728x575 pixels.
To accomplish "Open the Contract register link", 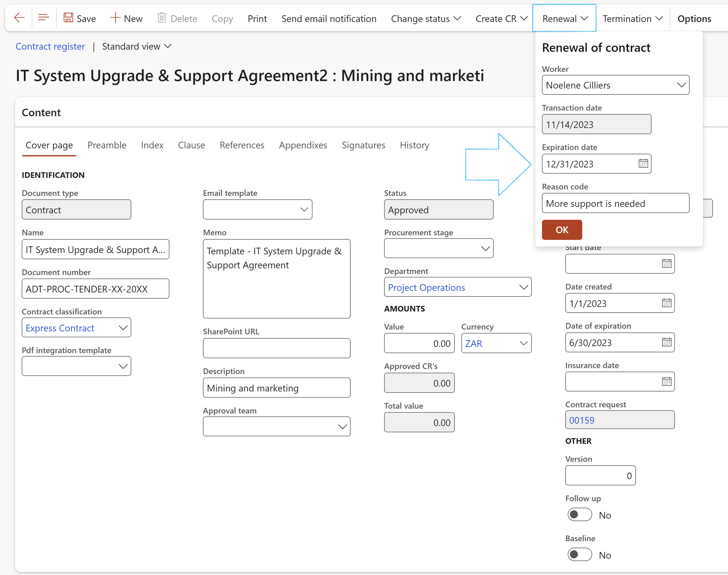I will pos(50,46).
